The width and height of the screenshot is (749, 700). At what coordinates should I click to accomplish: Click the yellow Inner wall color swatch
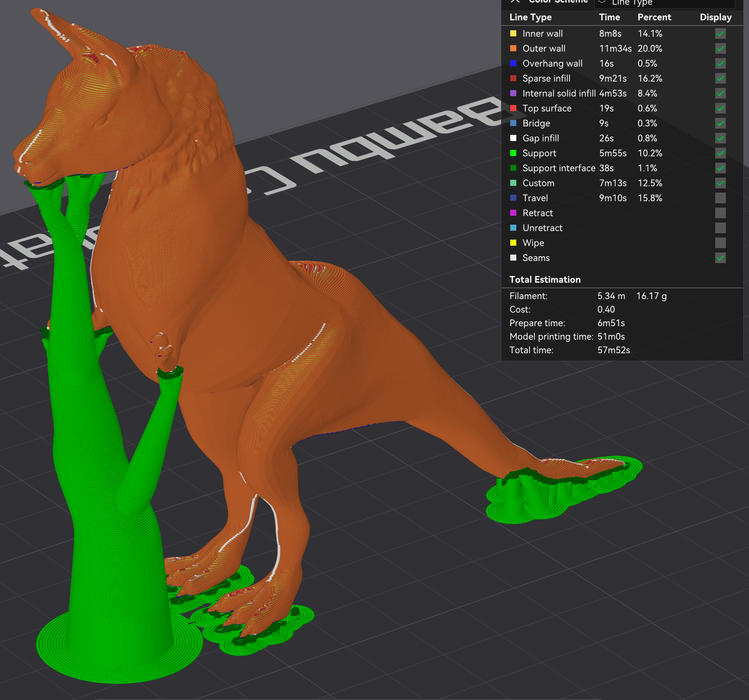[x=513, y=33]
